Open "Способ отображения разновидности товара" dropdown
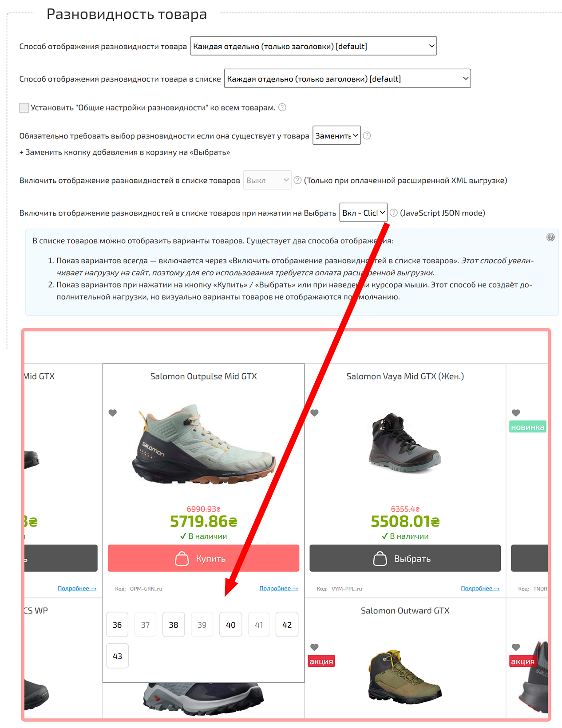Viewport: 562px width, 728px height. 313,46
